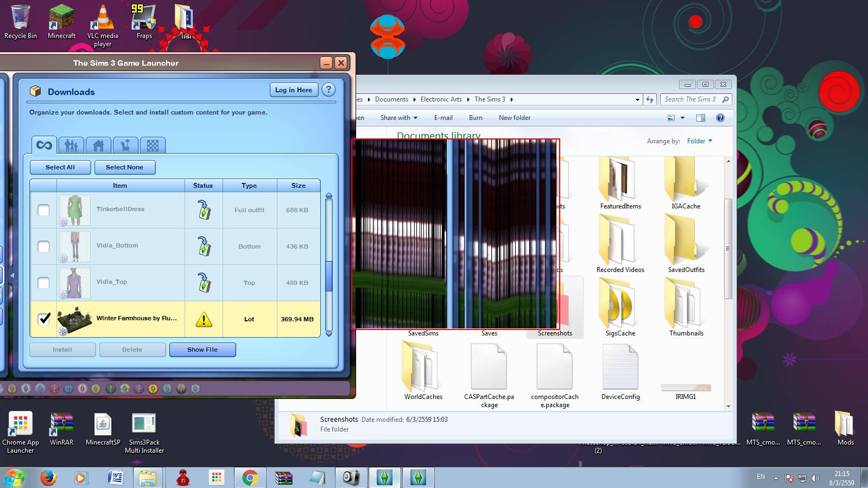Open the patterns checkerboard tab
The height and width of the screenshot is (488, 868).
[x=153, y=145]
